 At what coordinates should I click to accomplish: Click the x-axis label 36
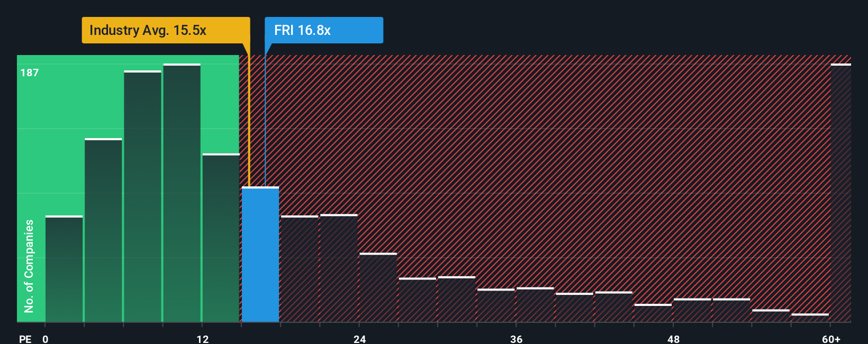516,339
